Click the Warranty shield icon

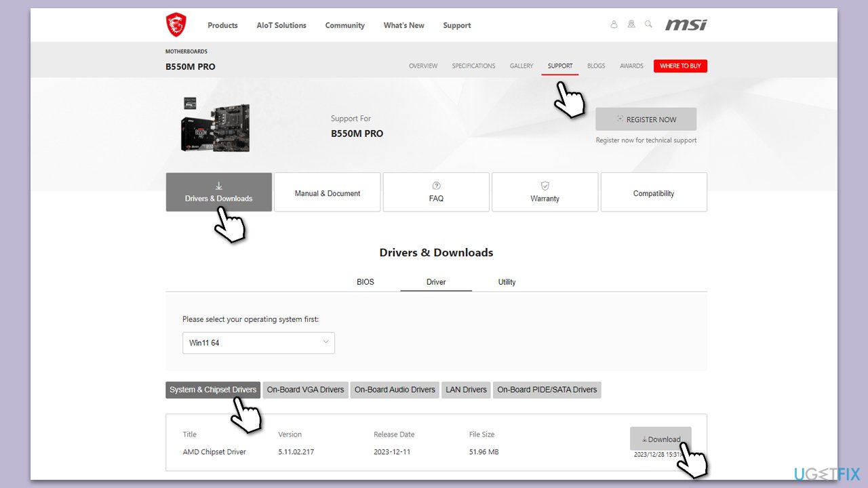tap(545, 186)
